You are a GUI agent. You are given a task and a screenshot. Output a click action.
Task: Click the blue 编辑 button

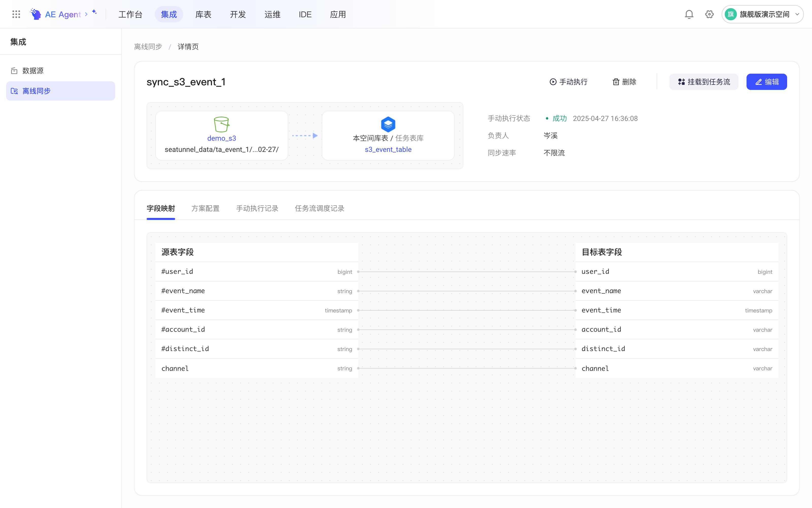pos(766,82)
